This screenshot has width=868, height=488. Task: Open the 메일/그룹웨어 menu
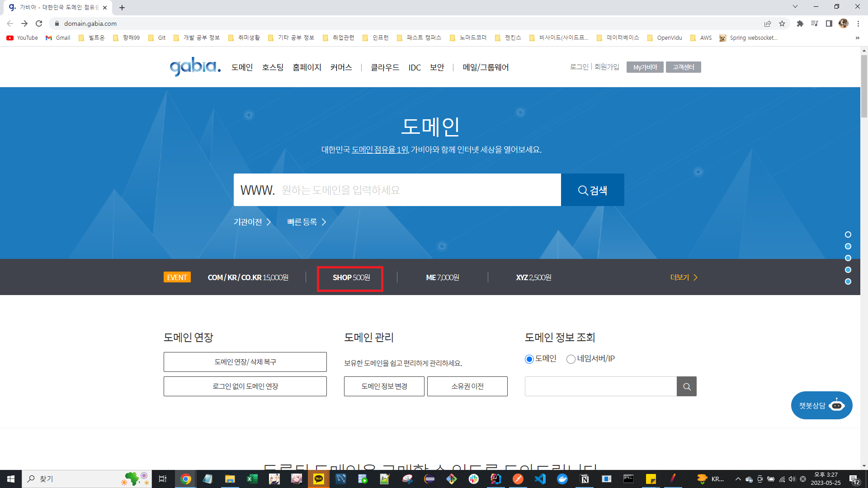tap(486, 67)
